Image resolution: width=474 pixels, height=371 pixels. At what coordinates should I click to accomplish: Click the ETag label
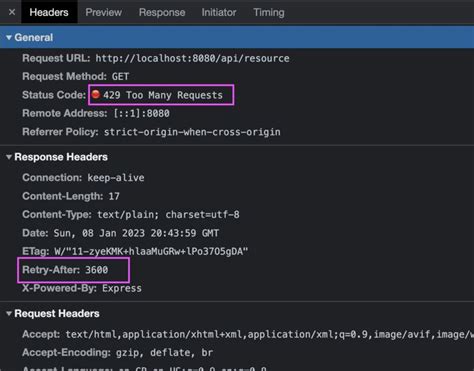(36, 251)
